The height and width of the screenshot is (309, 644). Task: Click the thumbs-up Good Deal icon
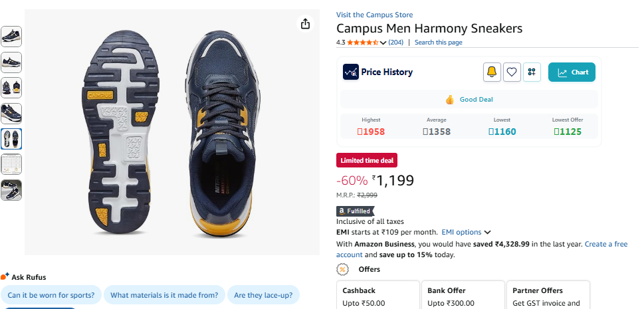(x=450, y=100)
